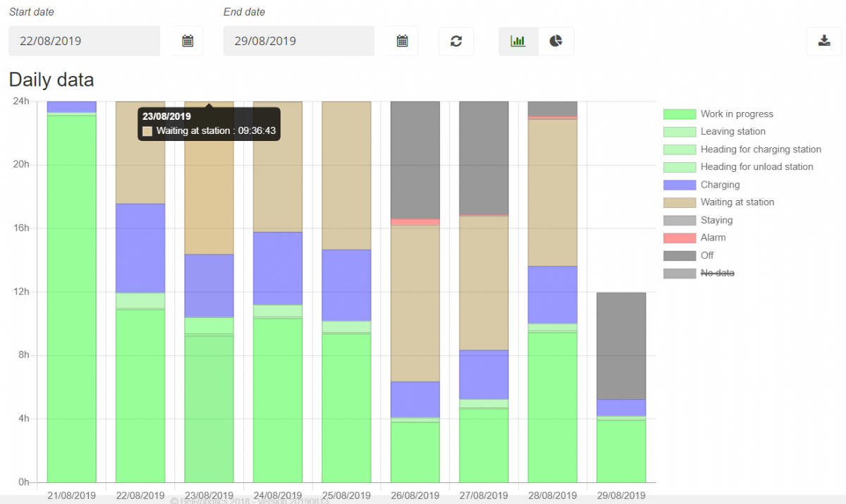Switch to pie chart view

(556, 41)
